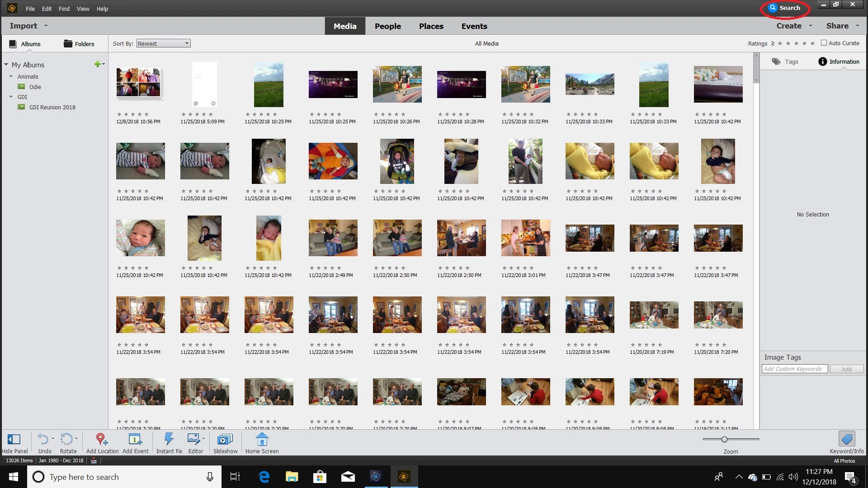Click the Undo icon
This screenshot has height=488, width=868.
[43, 440]
